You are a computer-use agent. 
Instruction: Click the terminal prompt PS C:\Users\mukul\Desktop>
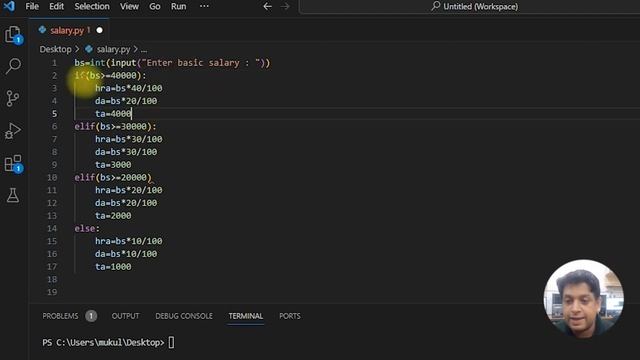pos(103,342)
